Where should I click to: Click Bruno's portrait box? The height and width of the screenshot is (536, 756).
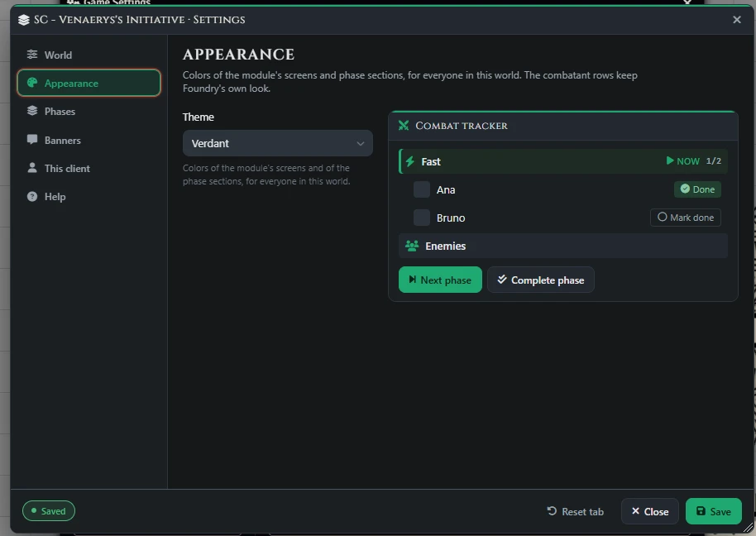point(422,218)
